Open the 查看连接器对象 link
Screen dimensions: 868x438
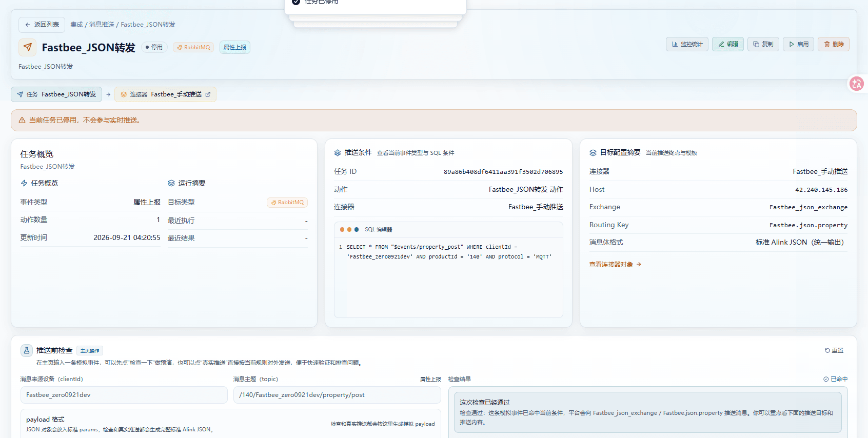pyautogui.click(x=615, y=265)
